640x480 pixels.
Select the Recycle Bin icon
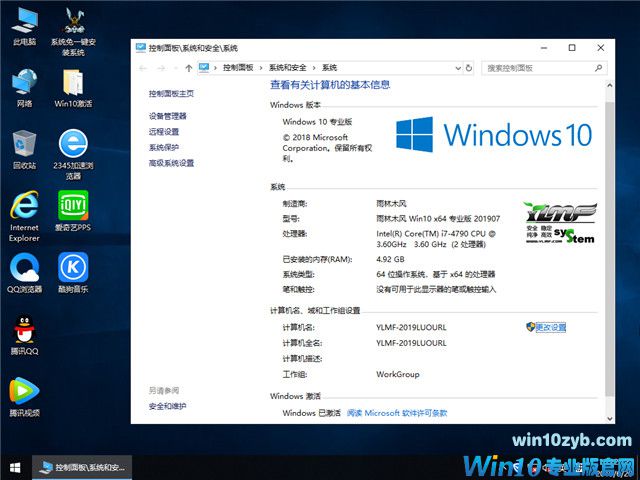click(x=24, y=149)
